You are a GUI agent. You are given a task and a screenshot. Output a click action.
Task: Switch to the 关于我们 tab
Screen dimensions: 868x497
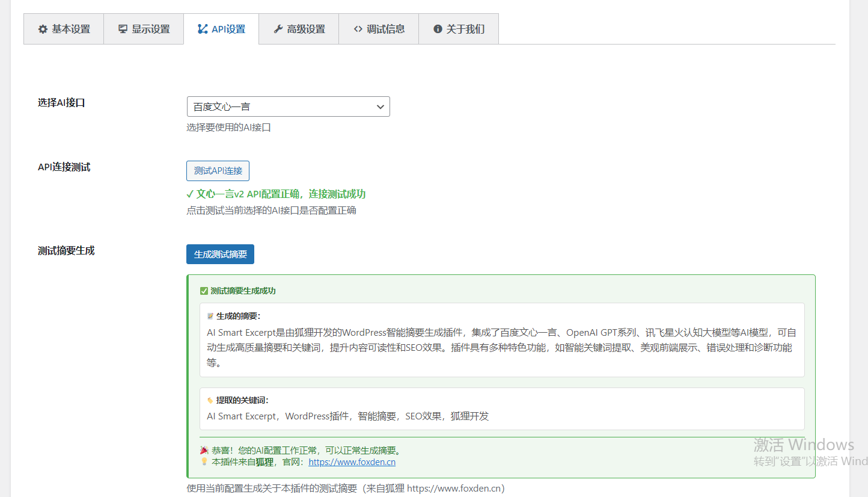coord(459,29)
